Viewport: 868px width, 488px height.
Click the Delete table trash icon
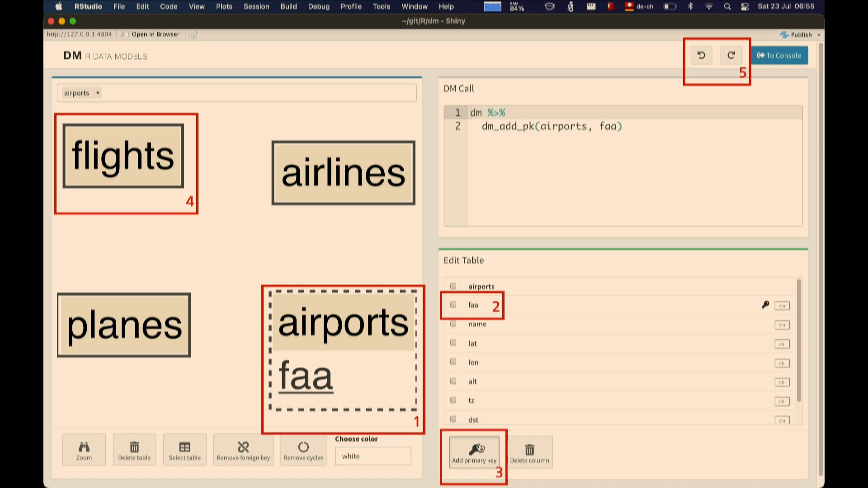134,447
